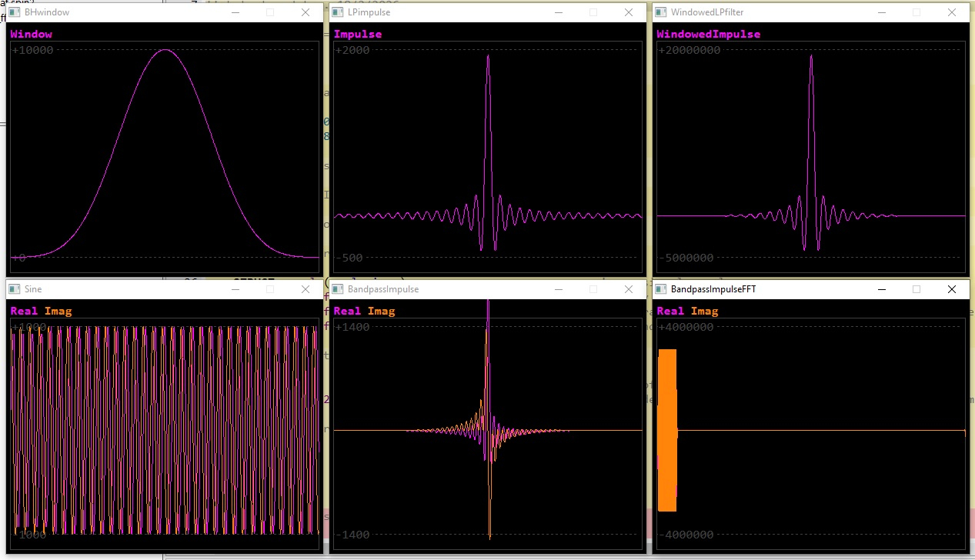Close the BandpassImpulseFFT window
Viewport: 975px width, 560px height.
pos(952,289)
